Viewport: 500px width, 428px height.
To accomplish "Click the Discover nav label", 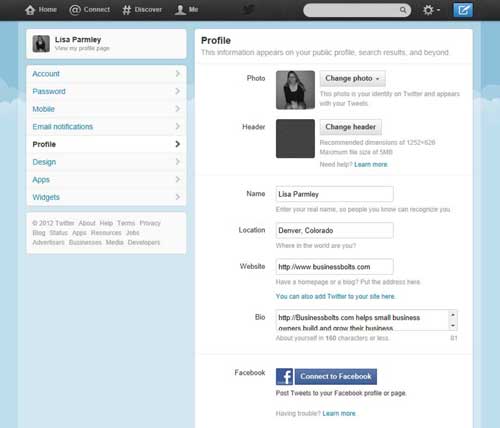I will pyautogui.click(x=148, y=10).
